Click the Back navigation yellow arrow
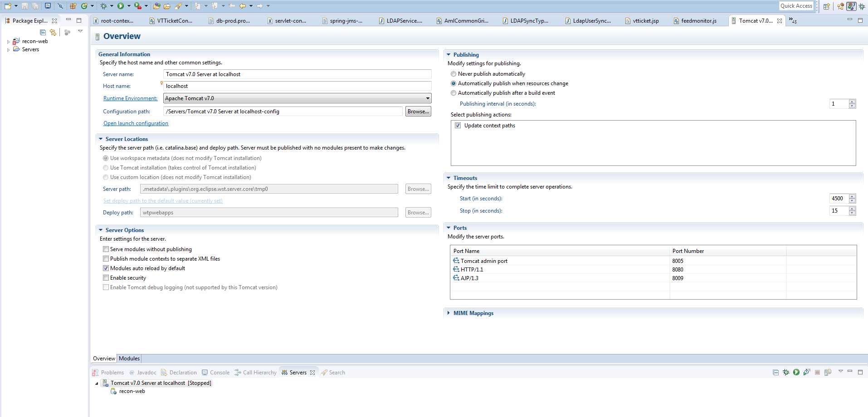 click(242, 6)
